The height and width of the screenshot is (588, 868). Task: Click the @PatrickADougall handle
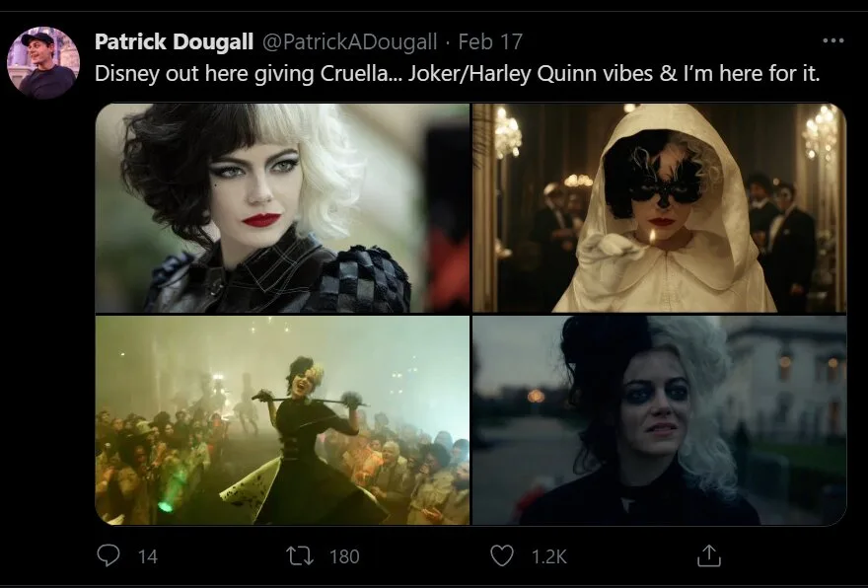(x=346, y=41)
